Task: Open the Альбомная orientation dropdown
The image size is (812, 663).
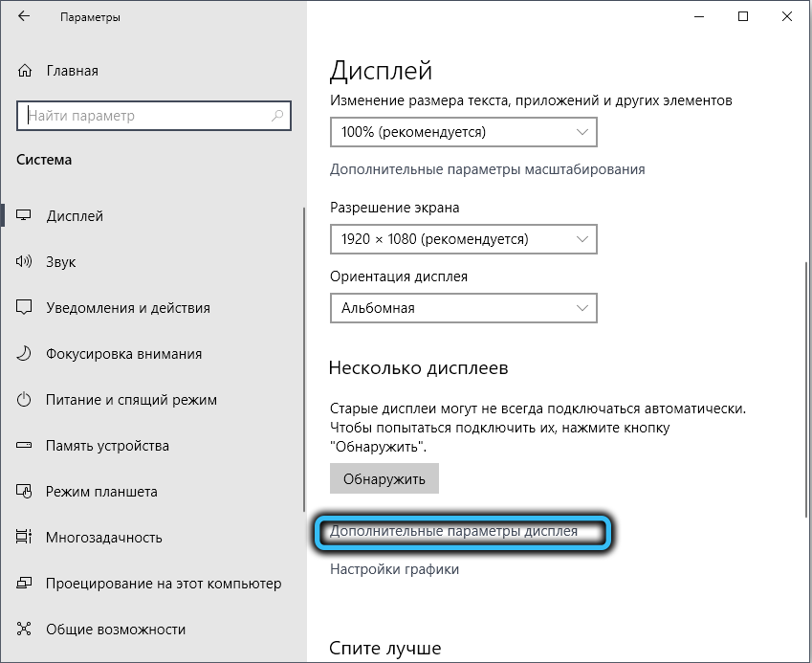Action: pos(463,308)
